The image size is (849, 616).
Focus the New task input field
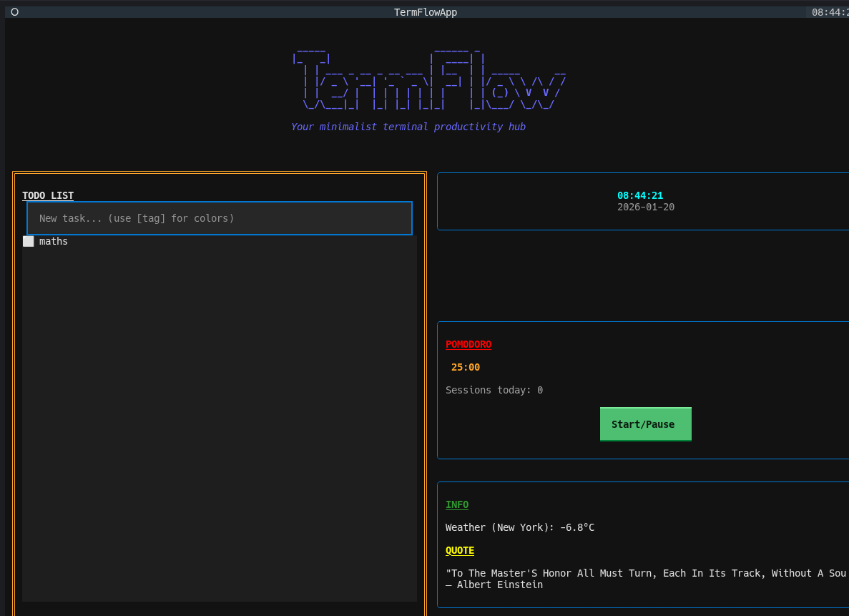(220, 218)
